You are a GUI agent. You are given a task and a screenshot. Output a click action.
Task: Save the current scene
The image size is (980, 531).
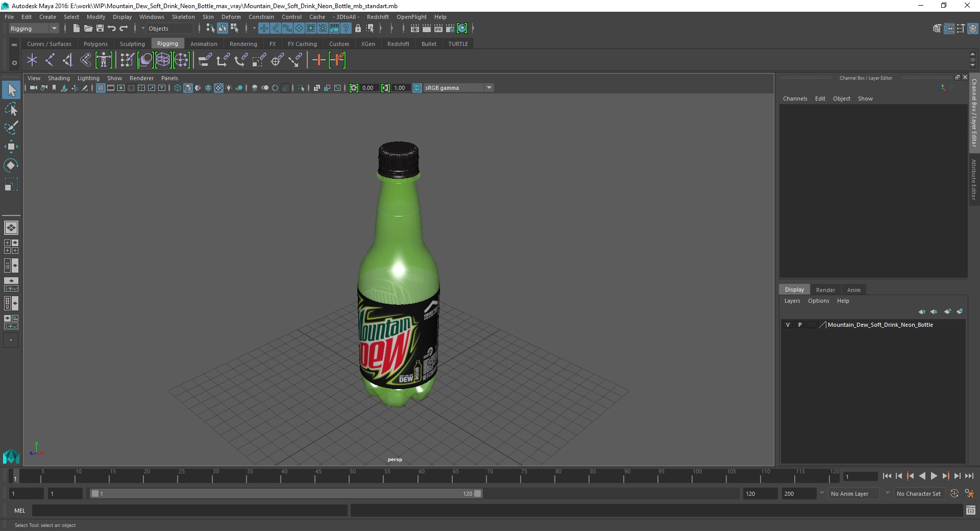click(x=100, y=29)
